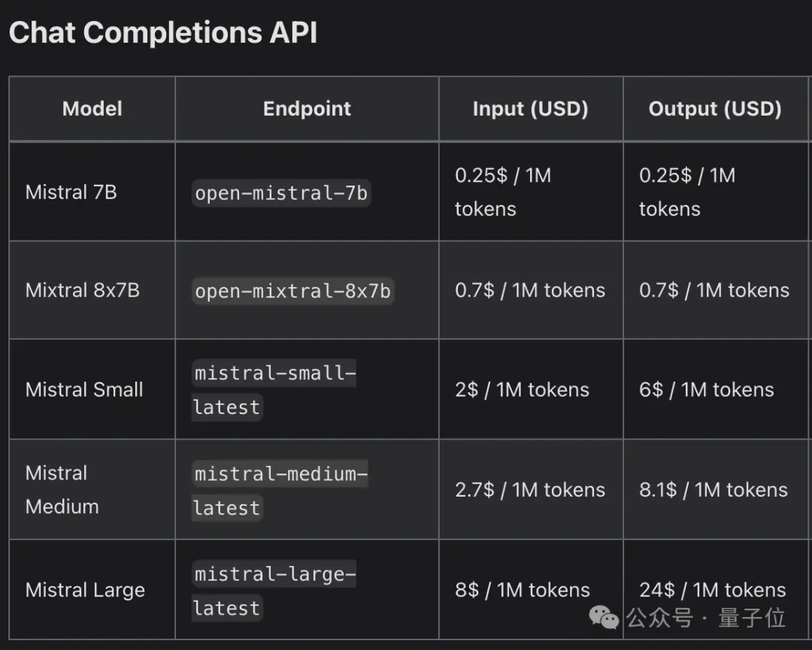Click the Input (USD) column header
The height and width of the screenshot is (650, 812).
(531, 109)
